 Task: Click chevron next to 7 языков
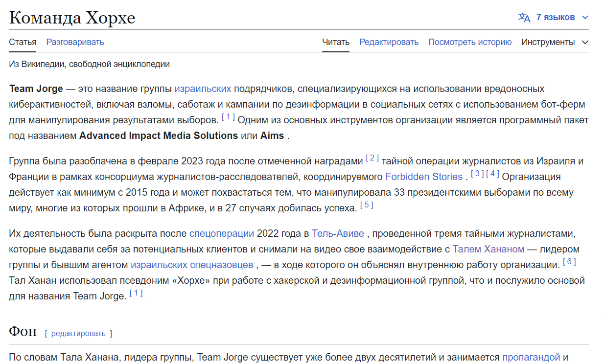(585, 18)
